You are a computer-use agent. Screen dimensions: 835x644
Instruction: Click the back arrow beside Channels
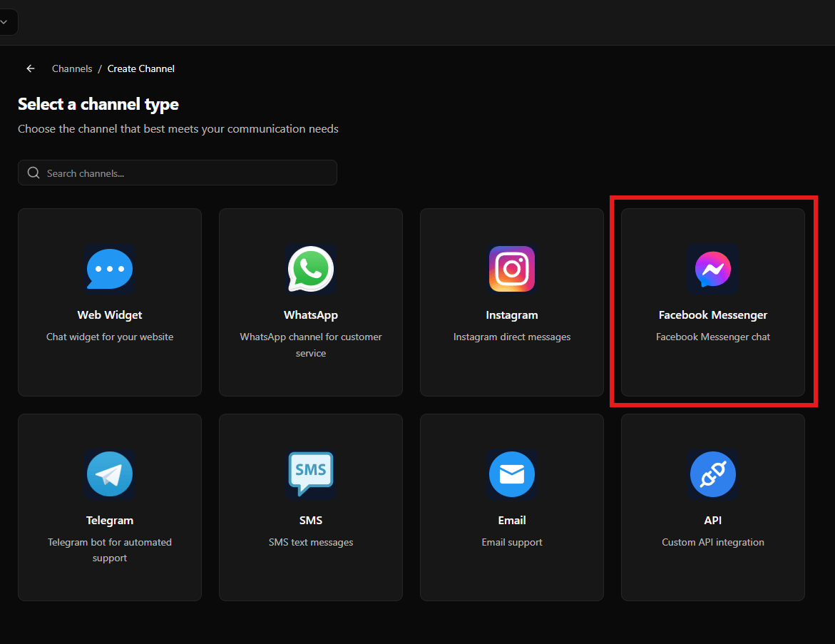click(31, 68)
